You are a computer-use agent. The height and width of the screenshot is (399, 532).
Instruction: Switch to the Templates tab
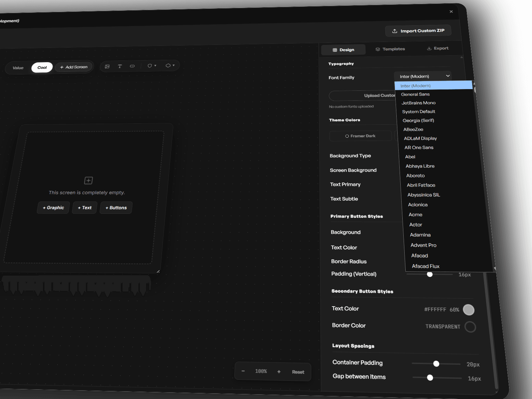390,49
